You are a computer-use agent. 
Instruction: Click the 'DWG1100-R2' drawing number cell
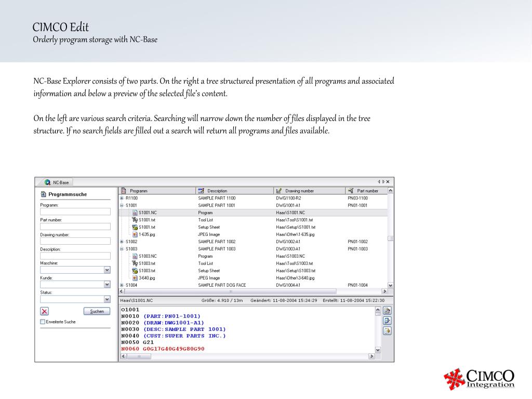click(288, 198)
